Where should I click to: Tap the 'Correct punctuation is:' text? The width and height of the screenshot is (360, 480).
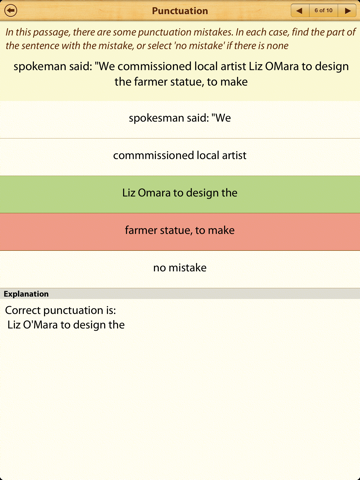click(60, 310)
